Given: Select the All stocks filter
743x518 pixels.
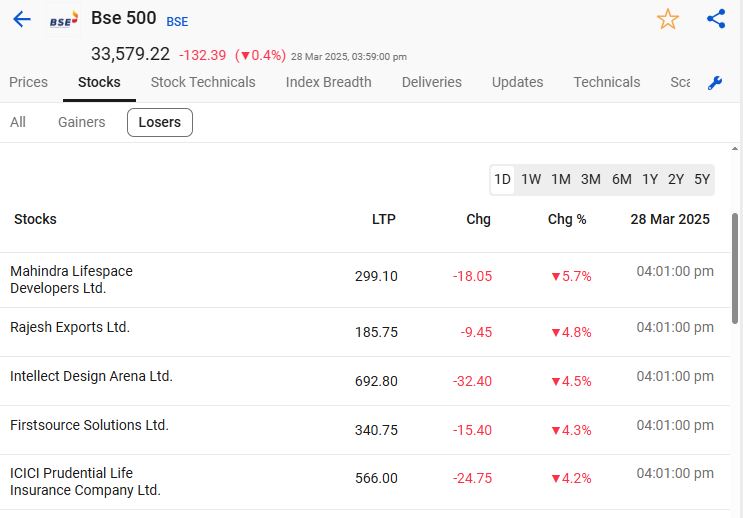Looking at the screenshot, I should [18, 122].
